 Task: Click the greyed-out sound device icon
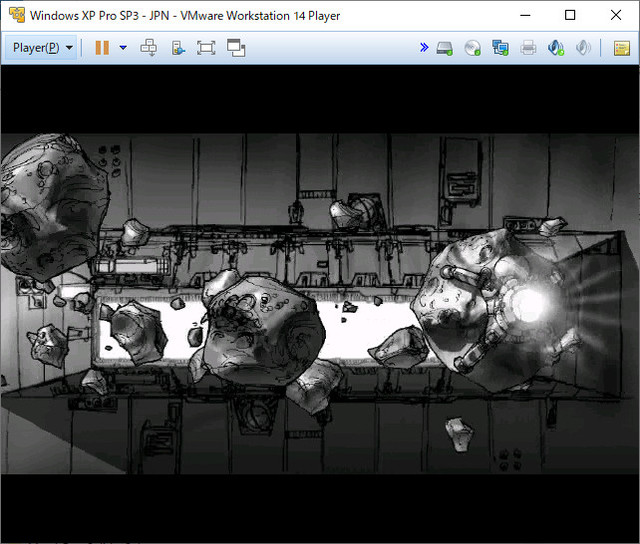[583, 48]
